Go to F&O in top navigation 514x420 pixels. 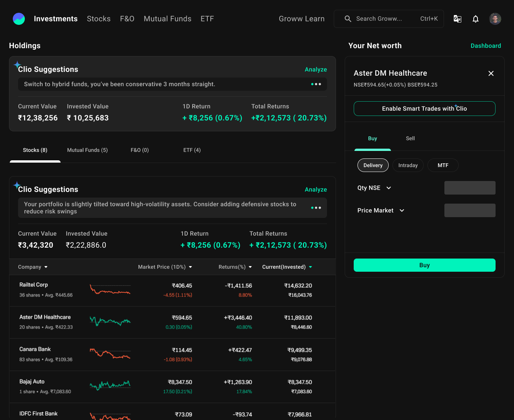127,19
